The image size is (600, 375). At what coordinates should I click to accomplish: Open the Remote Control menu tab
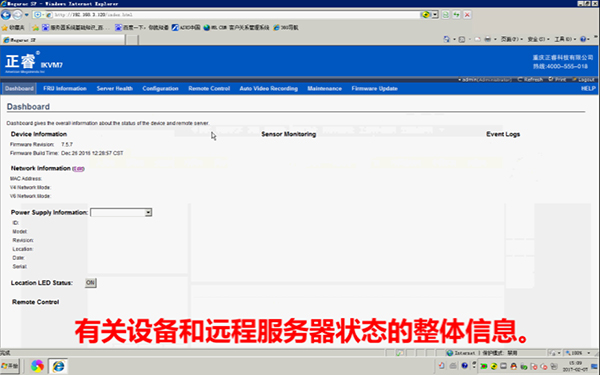(209, 88)
